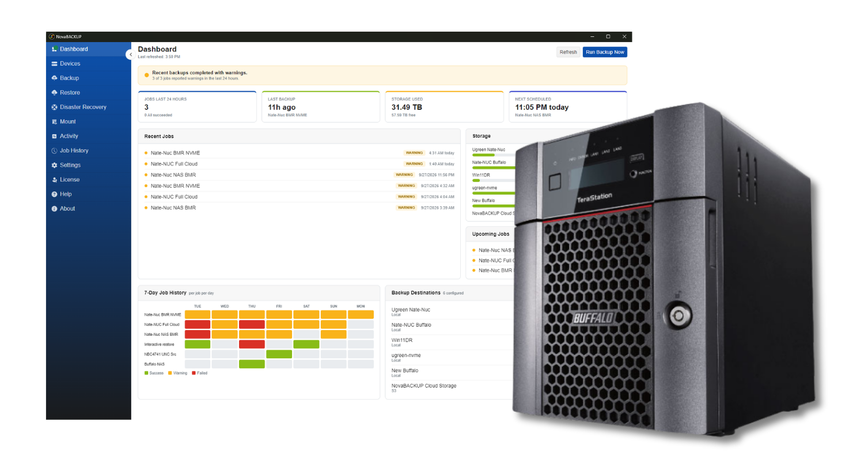This screenshot has width=868, height=459.
Task: Click Nate-Nuc NAS BMR job from 3:39 AM
Action: click(x=300, y=208)
